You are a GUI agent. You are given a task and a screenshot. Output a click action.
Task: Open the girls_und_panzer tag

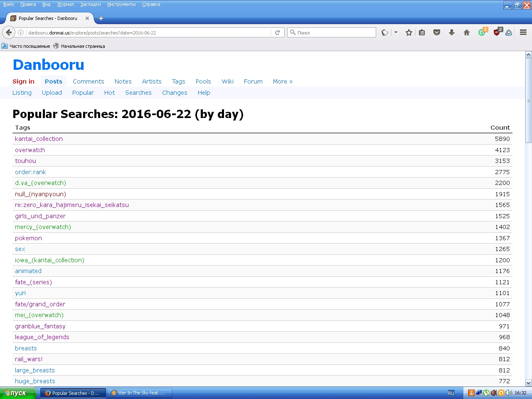(x=40, y=216)
